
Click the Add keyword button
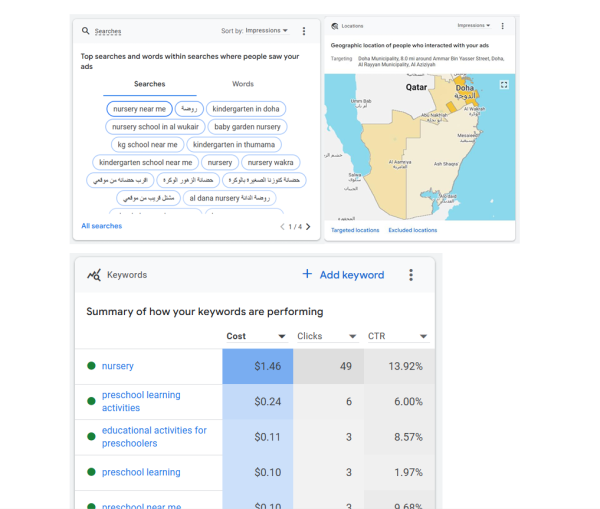[x=343, y=275]
